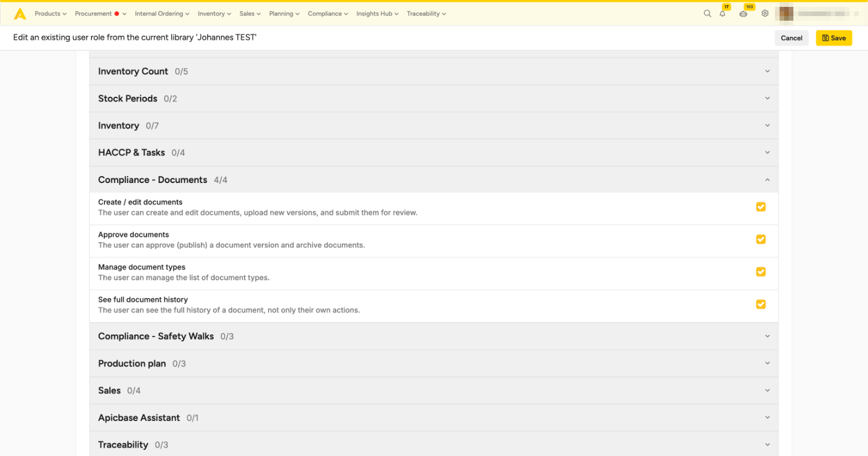
Task: Open the search magnifier icon
Action: click(x=707, y=14)
